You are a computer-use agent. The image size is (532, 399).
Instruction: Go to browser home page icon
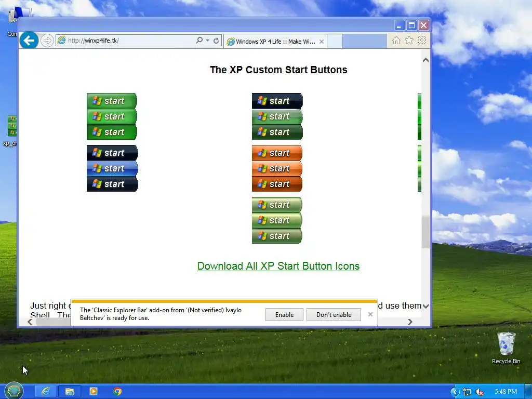[396, 41]
